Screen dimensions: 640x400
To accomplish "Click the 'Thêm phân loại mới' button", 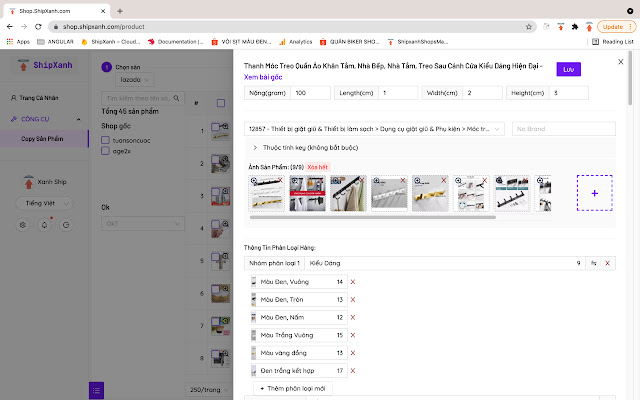I will click(291, 388).
